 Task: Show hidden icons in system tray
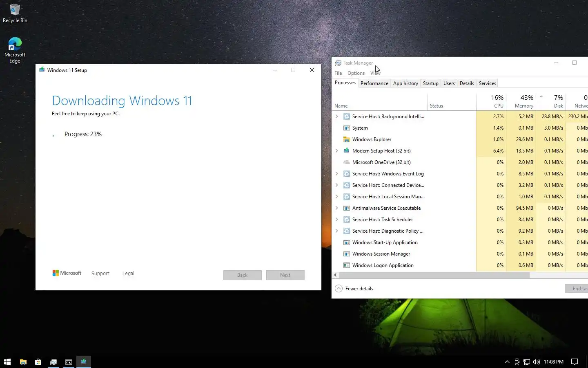coord(507,361)
